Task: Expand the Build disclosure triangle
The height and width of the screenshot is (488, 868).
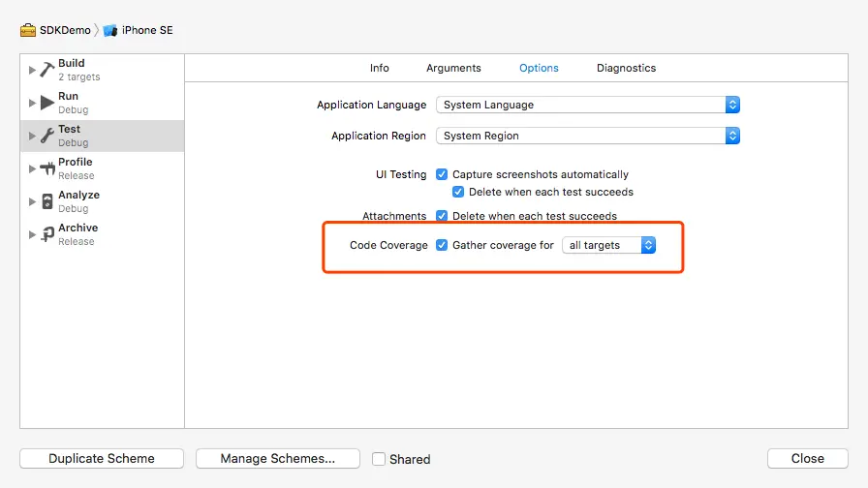Action: (x=32, y=70)
